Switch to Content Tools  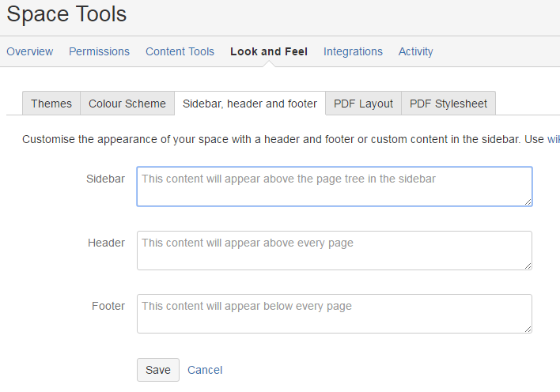pos(180,51)
